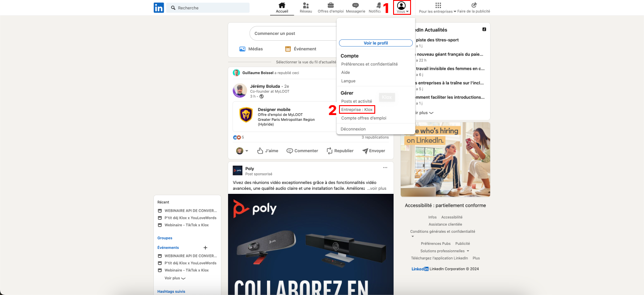Image resolution: width=644 pixels, height=295 pixels.
Task: Open the Réseau network icon
Action: [306, 5]
